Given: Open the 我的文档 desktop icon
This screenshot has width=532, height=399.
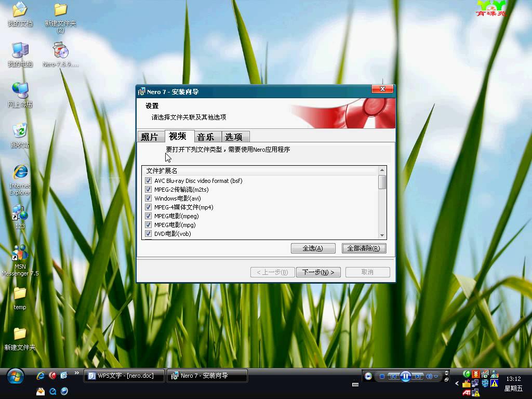Looking at the screenshot, I should 20,14.
